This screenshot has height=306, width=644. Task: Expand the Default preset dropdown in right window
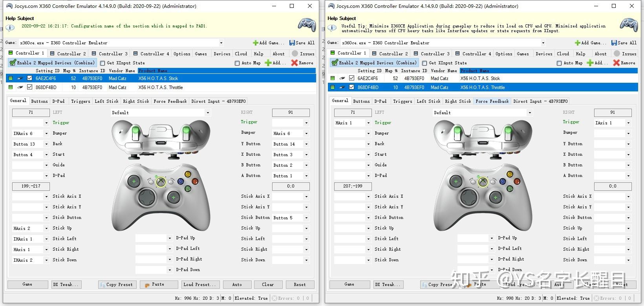pos(530,113)
